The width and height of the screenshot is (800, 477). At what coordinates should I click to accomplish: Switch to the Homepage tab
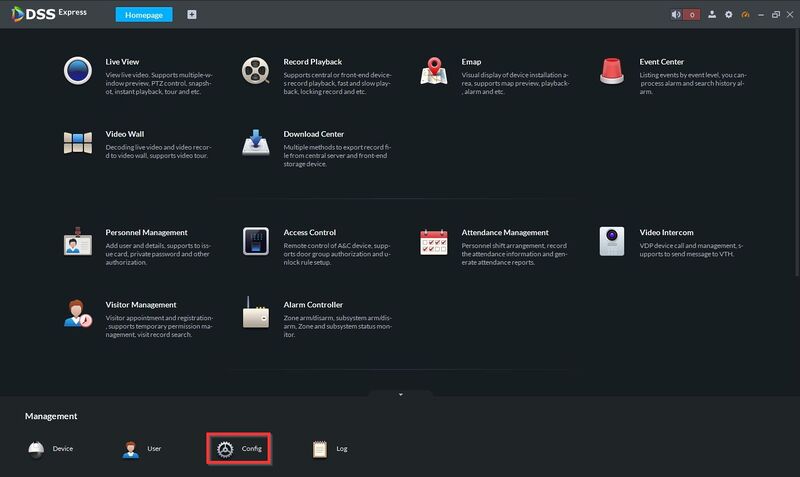click(144, 15)
